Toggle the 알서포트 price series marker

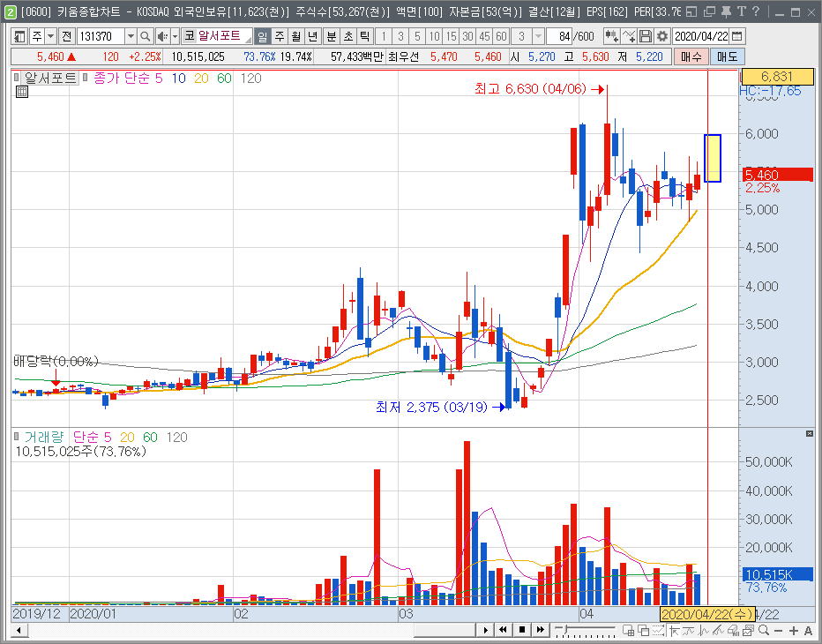click(16, 78)
